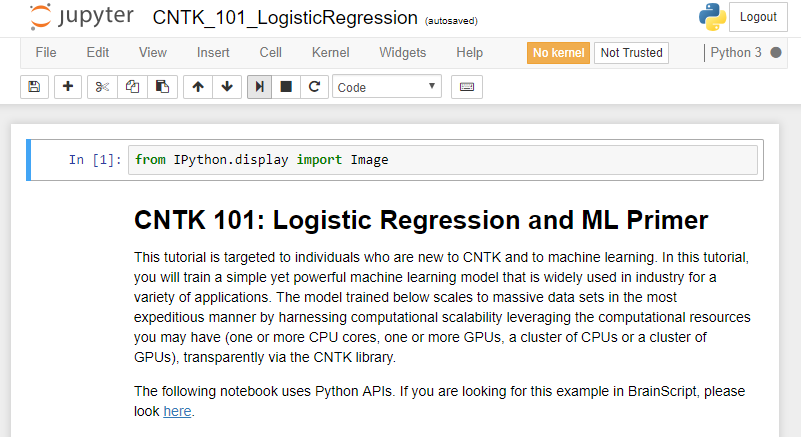Cut the selected cells
The width and height of the screenshot is (801, 437).
tap(102, 87)
